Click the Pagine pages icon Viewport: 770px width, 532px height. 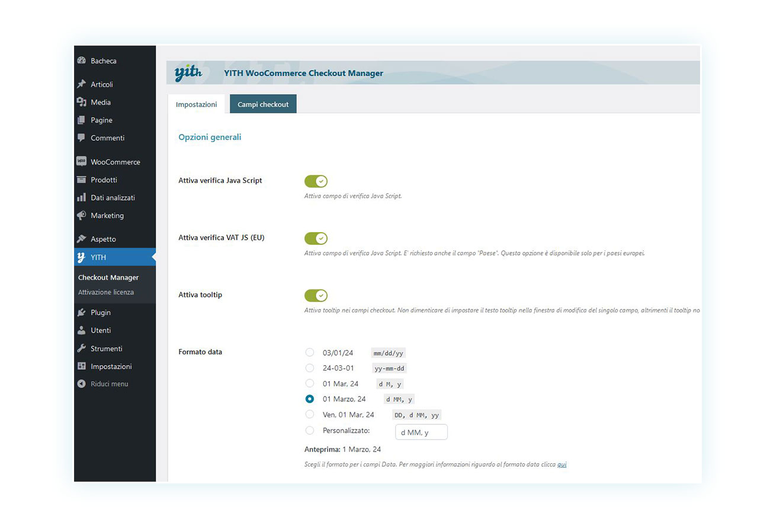point(82,120)
